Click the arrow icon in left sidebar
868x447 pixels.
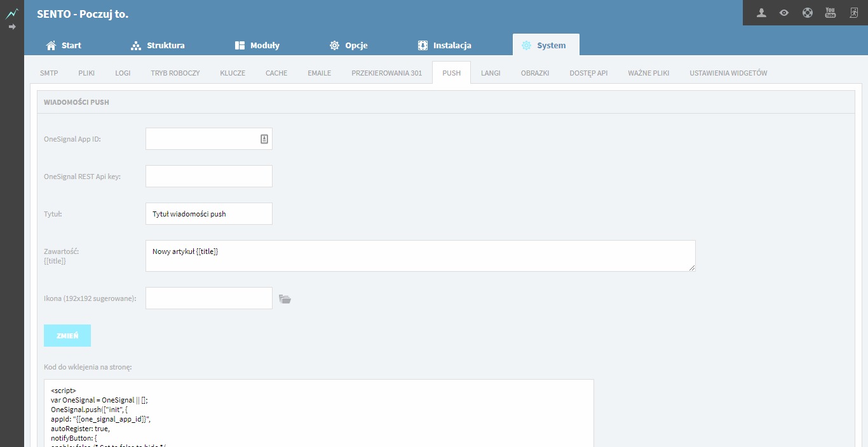[11, 27]
